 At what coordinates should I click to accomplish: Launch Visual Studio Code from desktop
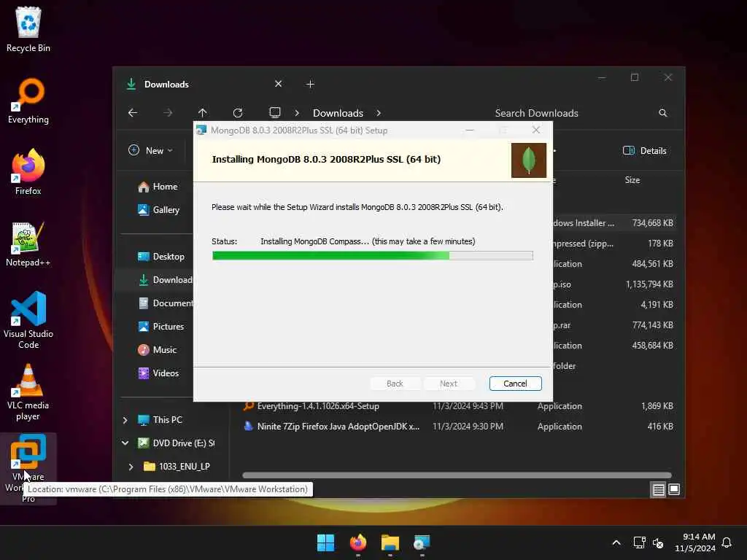28,320
